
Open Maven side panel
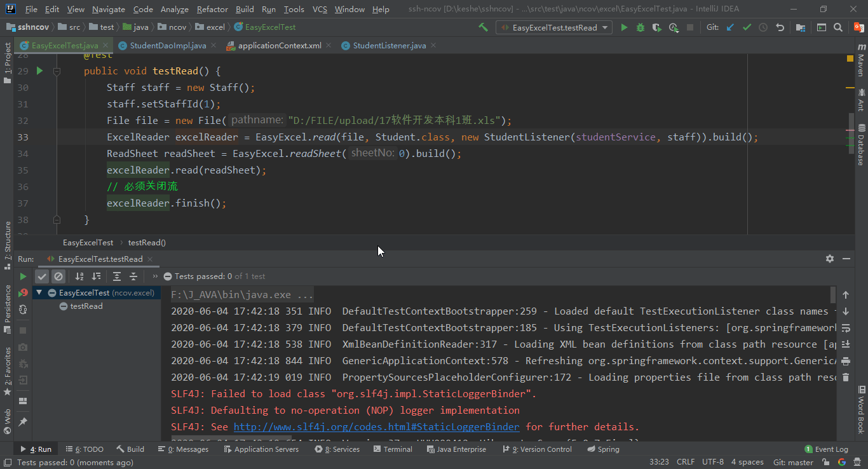862,59
